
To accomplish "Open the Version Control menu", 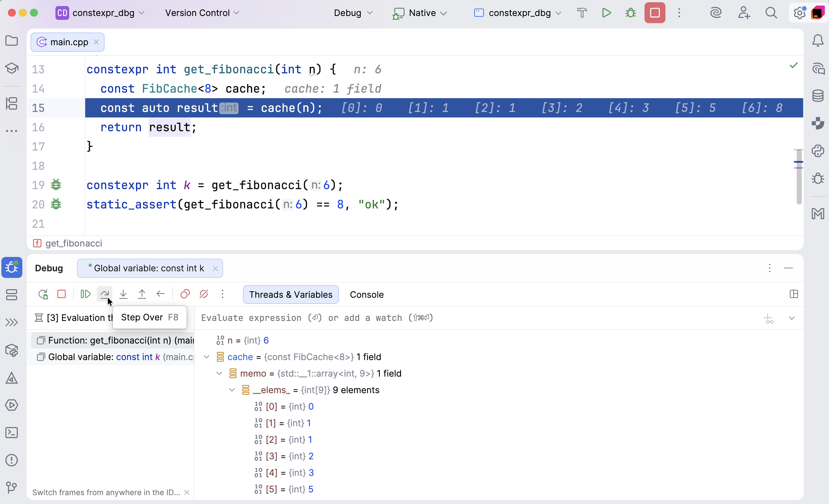I will (202, 13).
